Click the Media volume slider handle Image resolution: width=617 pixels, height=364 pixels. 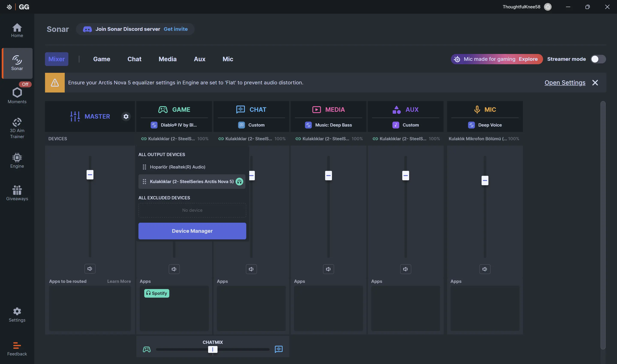[x=328, y=176]
